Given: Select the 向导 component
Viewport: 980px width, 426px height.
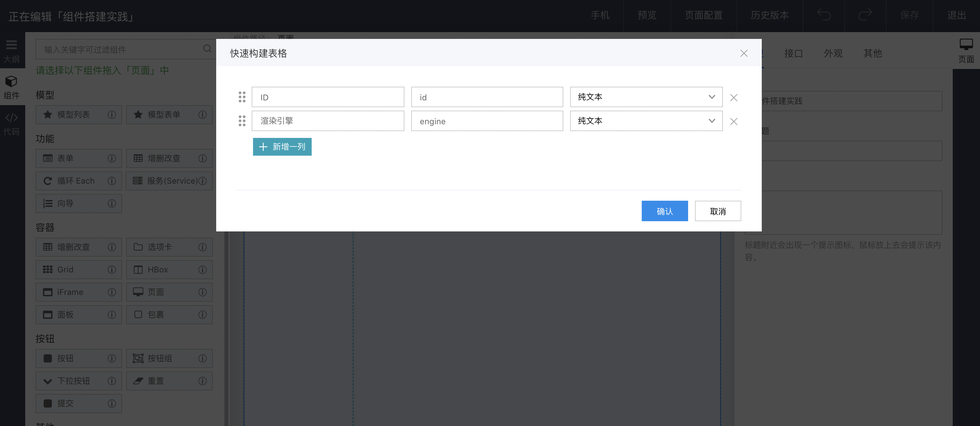Looking at the screenshot, I should click(79, 203).
